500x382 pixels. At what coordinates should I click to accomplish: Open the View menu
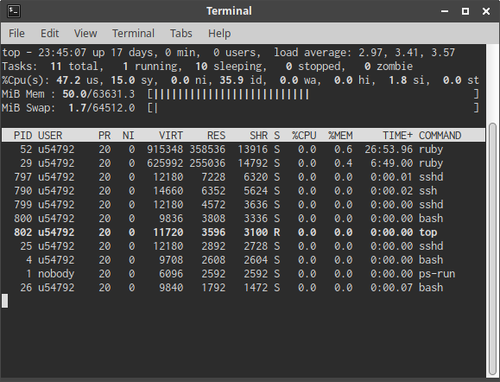(86, 33)
